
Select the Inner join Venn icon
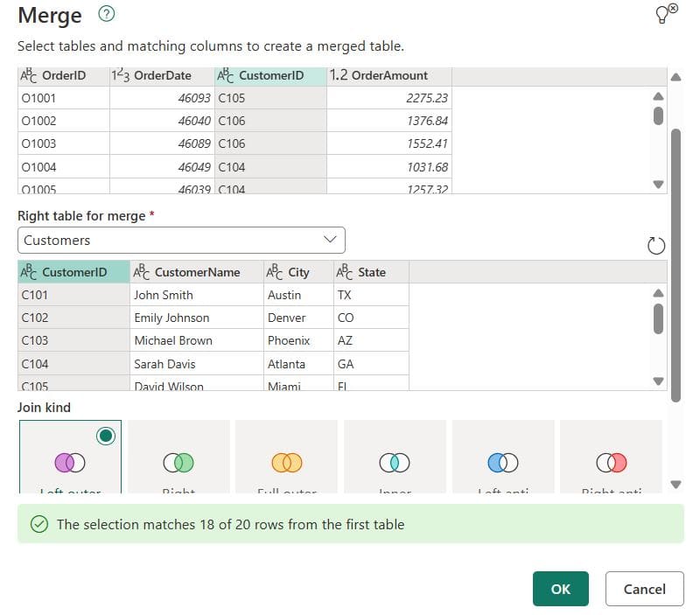tap(395, 463)
